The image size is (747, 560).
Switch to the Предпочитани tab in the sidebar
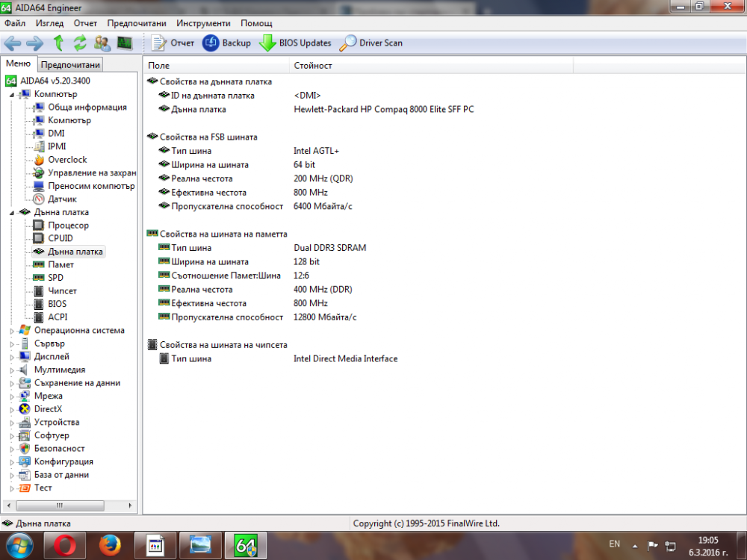(70, 65)
